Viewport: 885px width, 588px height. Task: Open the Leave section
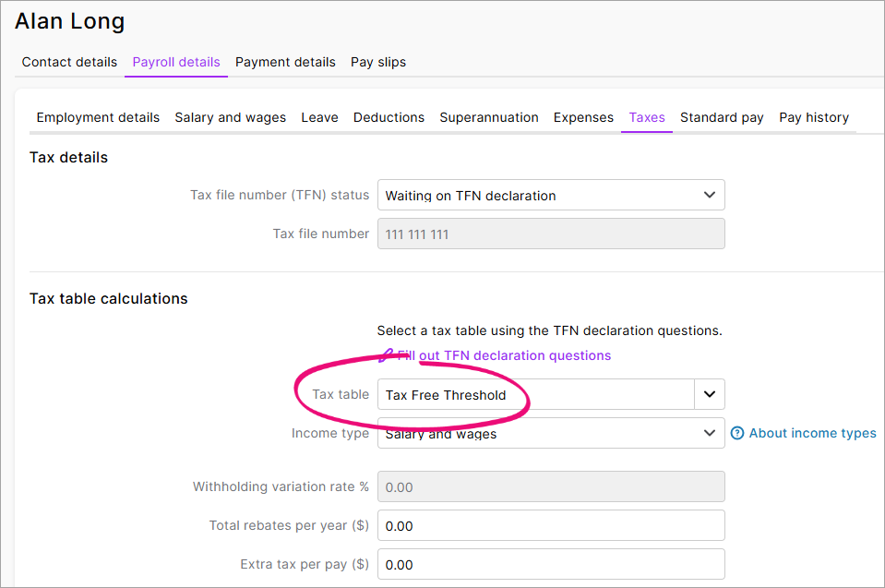click(x=319, y=117)
